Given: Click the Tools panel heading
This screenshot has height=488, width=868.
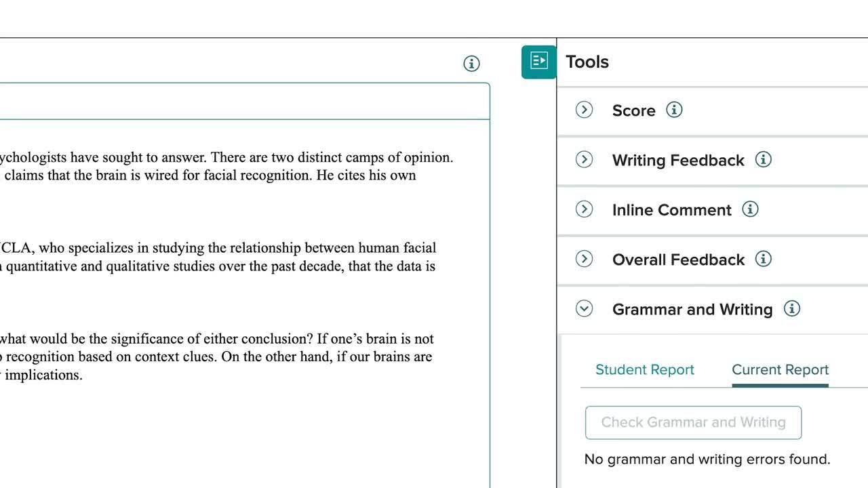Looking at the screenshot, I should (x=587, y=62).
